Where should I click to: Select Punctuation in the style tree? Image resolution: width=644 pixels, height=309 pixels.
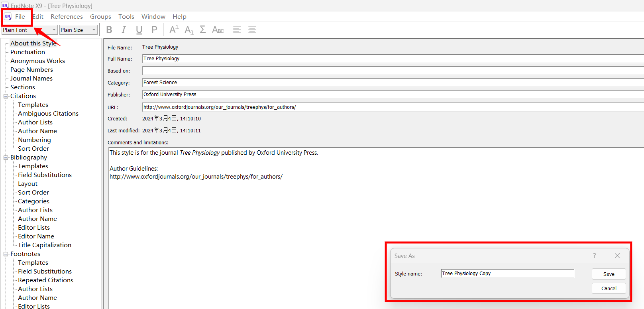pyautogui.click(x=27, y=52)
